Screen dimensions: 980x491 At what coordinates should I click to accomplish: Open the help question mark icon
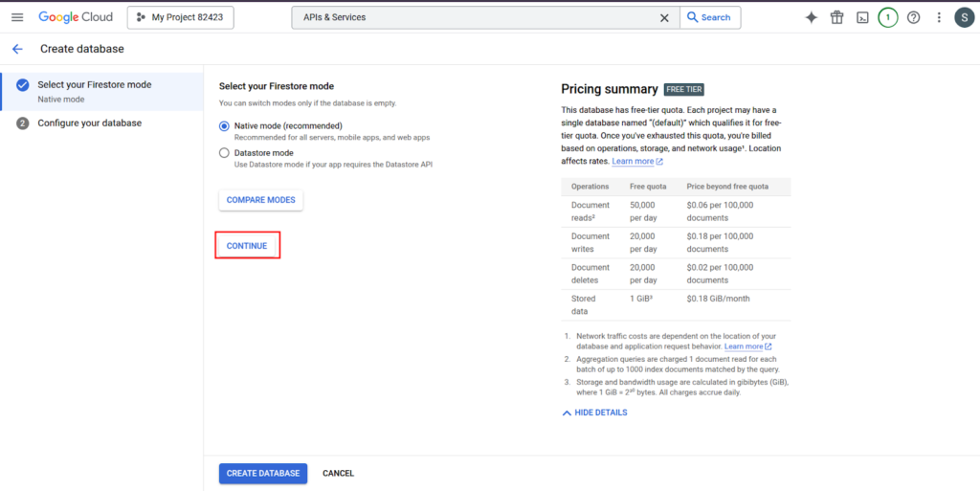click(x=913, y=17)
